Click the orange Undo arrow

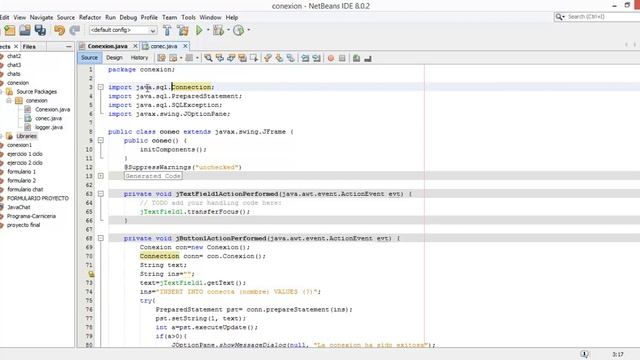(x=60, y=30)
